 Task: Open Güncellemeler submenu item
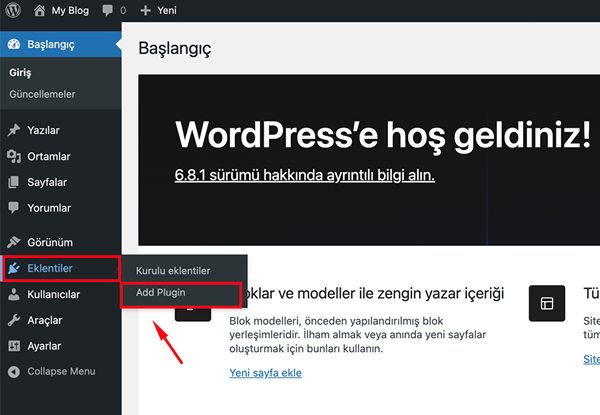[42, 94]
